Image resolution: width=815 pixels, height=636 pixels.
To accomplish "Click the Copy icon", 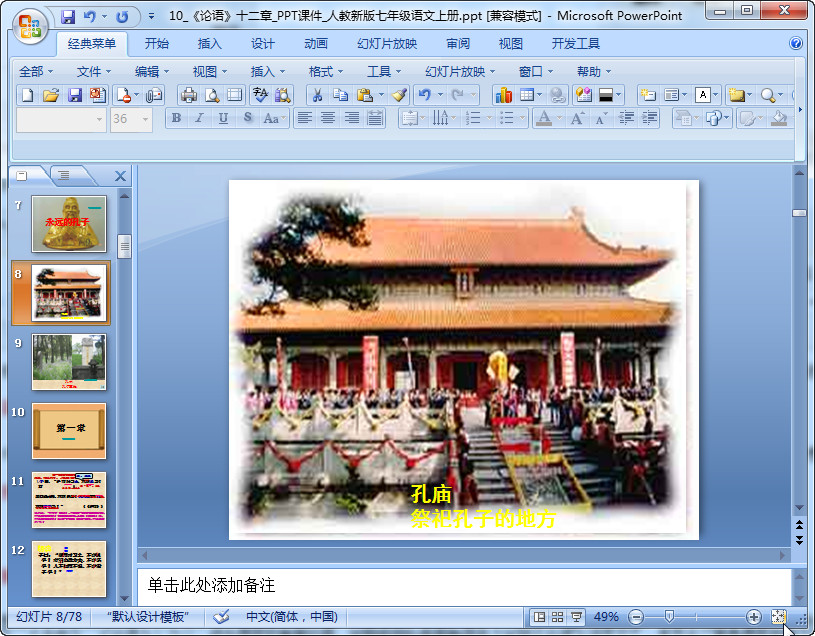I will click(340, 95).
